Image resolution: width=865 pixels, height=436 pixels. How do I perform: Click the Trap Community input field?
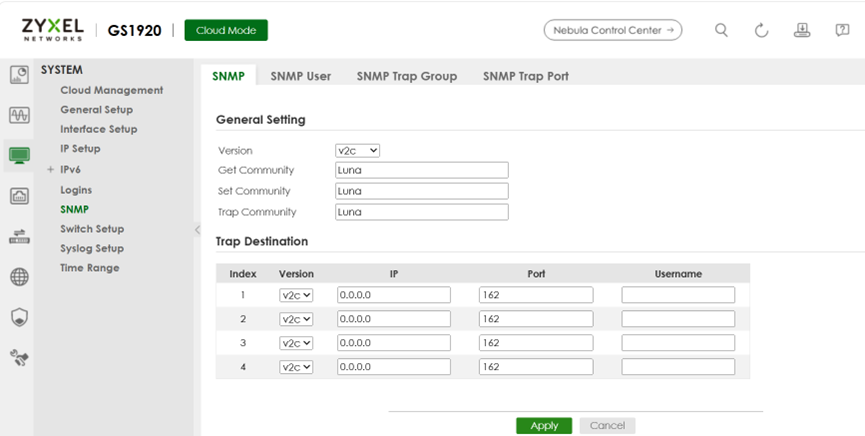(x=422, y=212)
